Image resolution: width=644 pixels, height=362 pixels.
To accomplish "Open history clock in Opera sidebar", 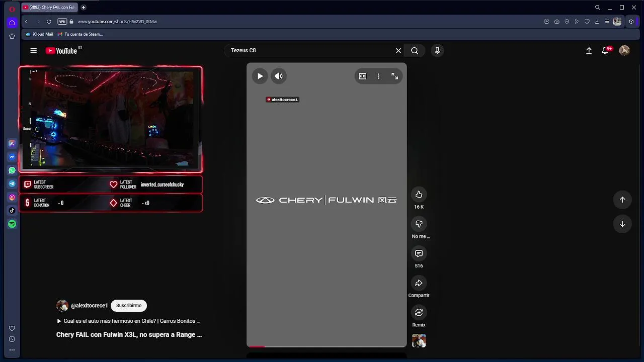I will [x=12, y=339].
